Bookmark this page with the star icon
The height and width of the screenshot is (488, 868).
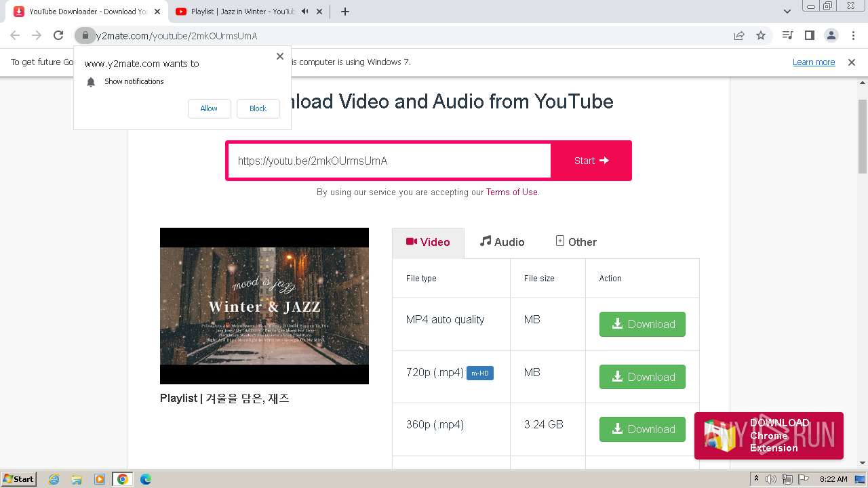(761, 35)
